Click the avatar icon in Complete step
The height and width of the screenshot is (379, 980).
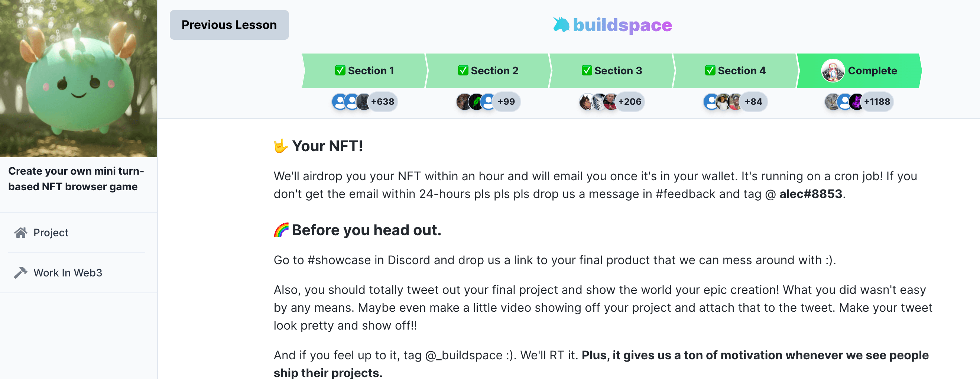pos(833,71)
